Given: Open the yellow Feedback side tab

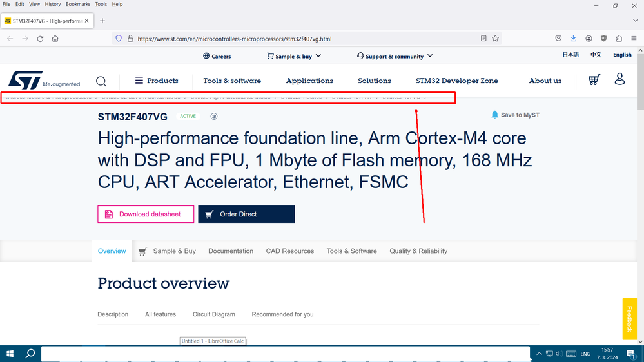Looking at the screenshot, I should point(630,319).
